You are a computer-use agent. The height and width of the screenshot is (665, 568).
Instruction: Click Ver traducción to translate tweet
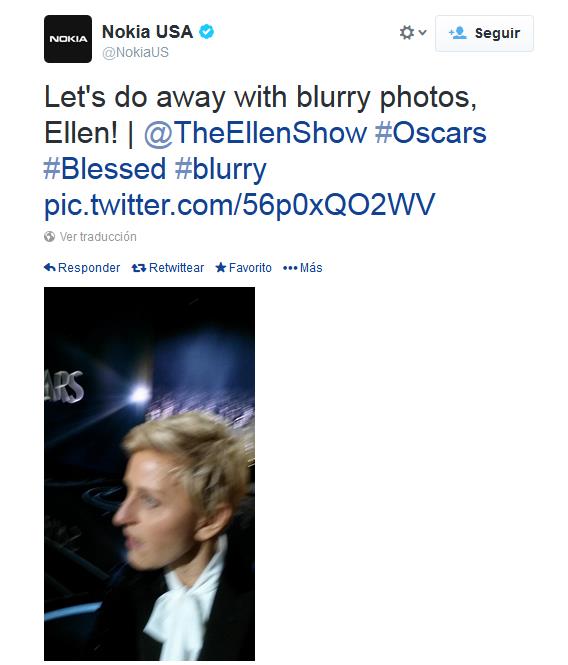[x=98, y=237]
